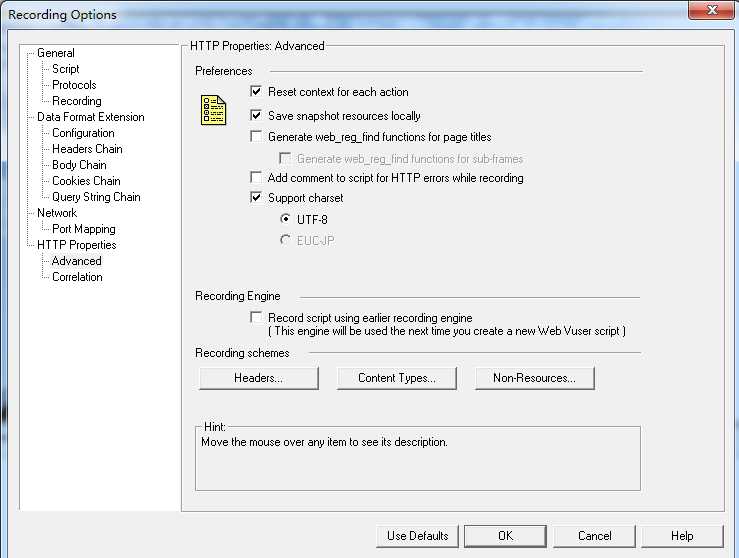This screenshot has width=739, height=558.
Task: Select Cookies Chain in the tree
Action: click(x=86, y=181)
